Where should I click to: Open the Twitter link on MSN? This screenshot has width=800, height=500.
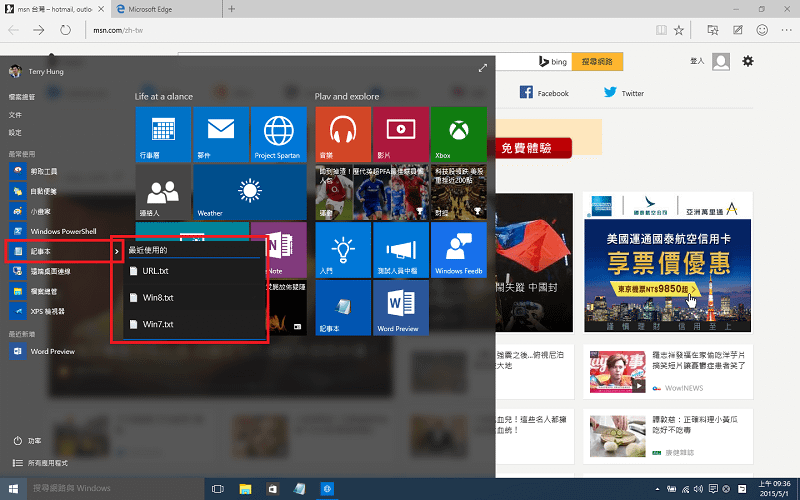click(x=624, y=92)
